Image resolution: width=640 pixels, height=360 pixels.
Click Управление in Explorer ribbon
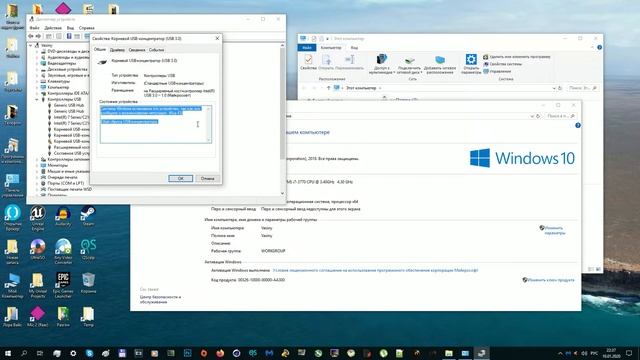[497, 71]
